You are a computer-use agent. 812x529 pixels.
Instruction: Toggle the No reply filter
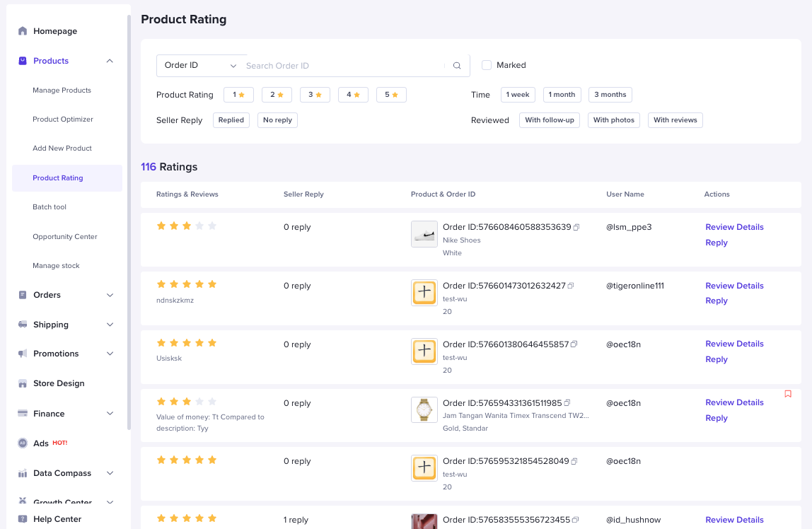click(x=277, y=120)
